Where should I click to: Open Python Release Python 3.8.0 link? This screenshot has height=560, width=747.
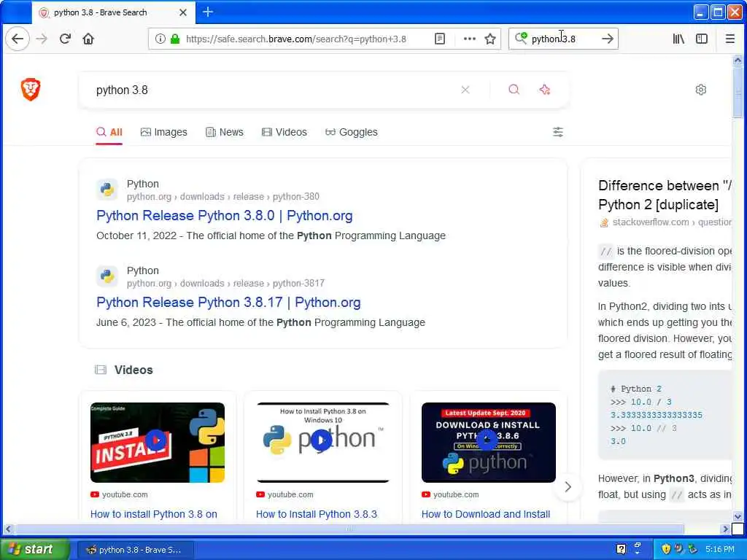pyautogui.click(x=225, y=216)
